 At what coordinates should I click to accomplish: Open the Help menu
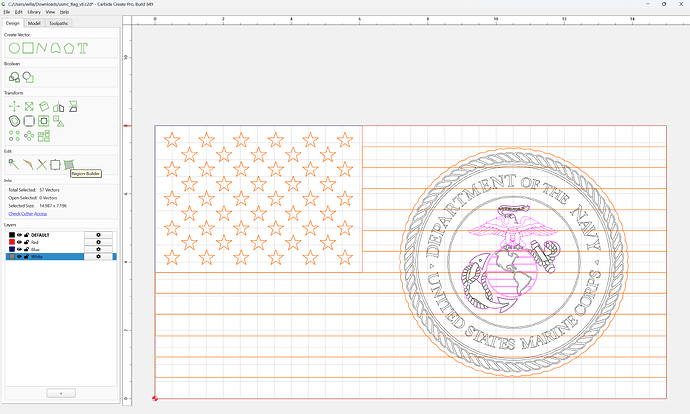(64, 12)
